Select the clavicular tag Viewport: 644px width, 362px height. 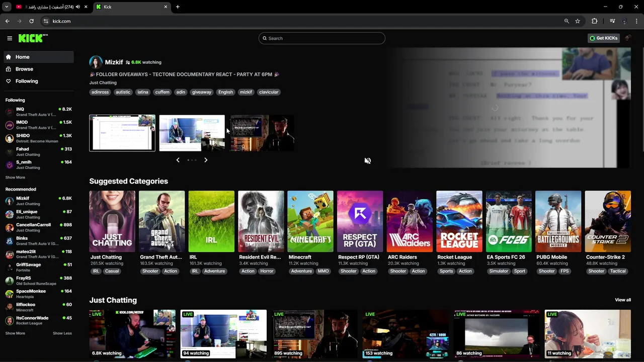pyautogui.click(x=269, y=92)
